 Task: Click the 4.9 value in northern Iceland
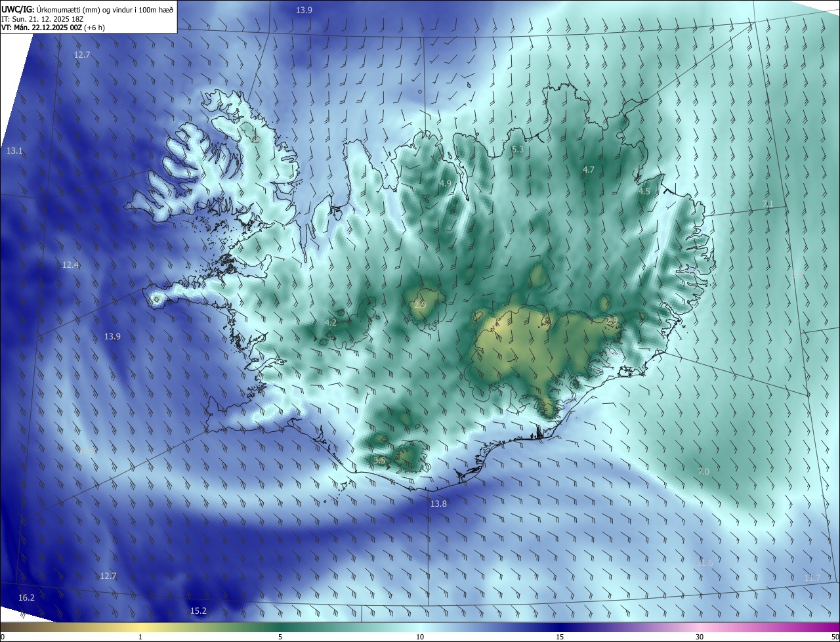pos(446,183)
